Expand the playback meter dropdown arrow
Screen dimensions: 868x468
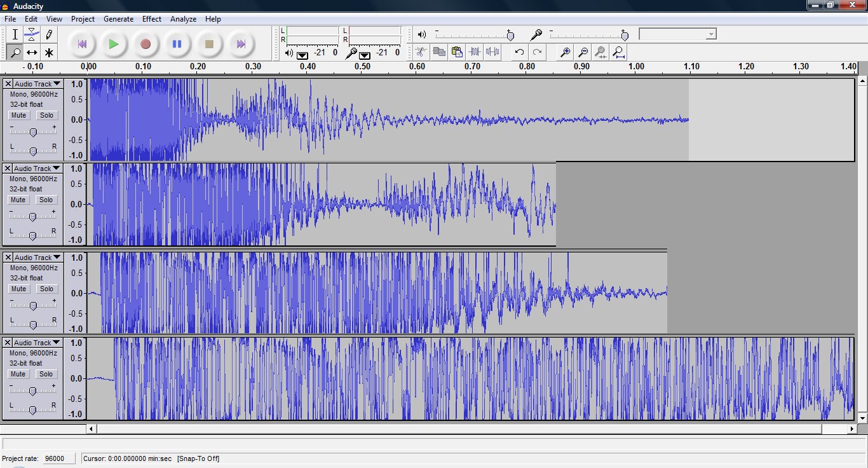click(302, 55)
